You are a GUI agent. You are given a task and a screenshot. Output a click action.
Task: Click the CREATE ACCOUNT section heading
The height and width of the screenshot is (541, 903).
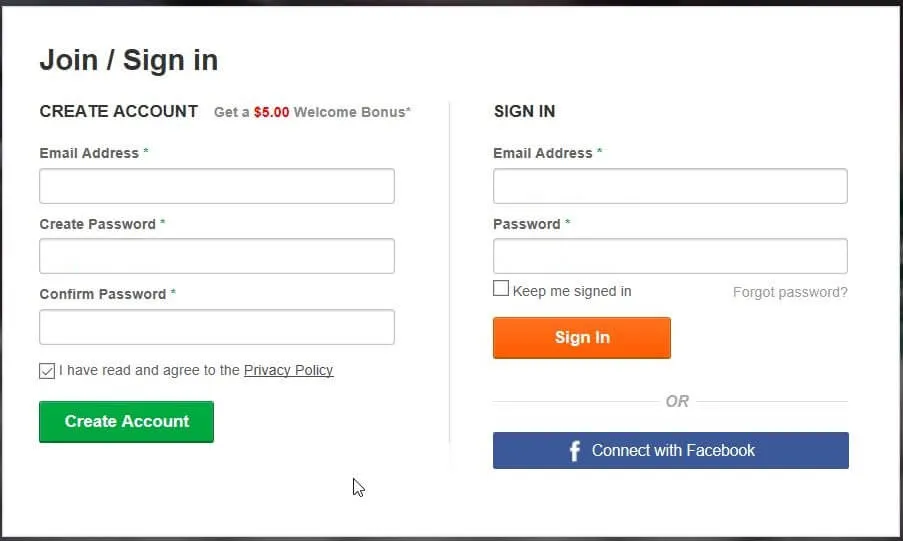point(118,111)
